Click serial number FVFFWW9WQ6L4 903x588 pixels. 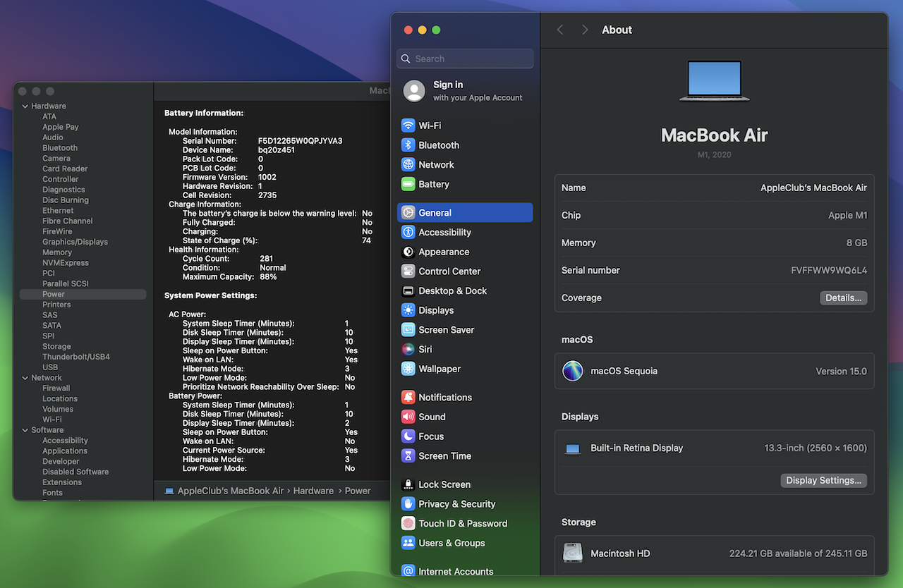(x=829, y=271)
